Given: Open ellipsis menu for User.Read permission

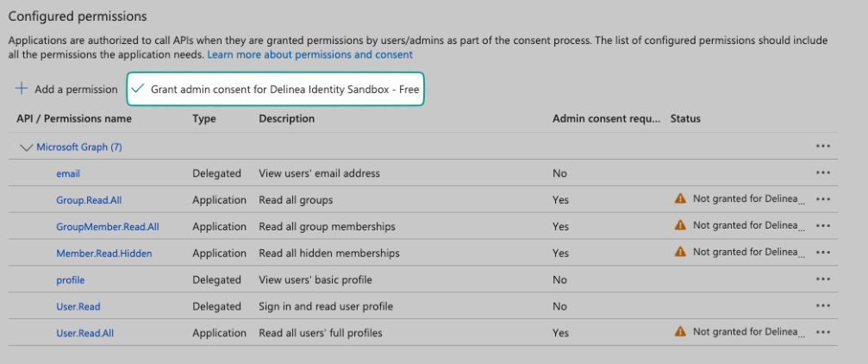Looking at the screenshot, I should [822, 306].
